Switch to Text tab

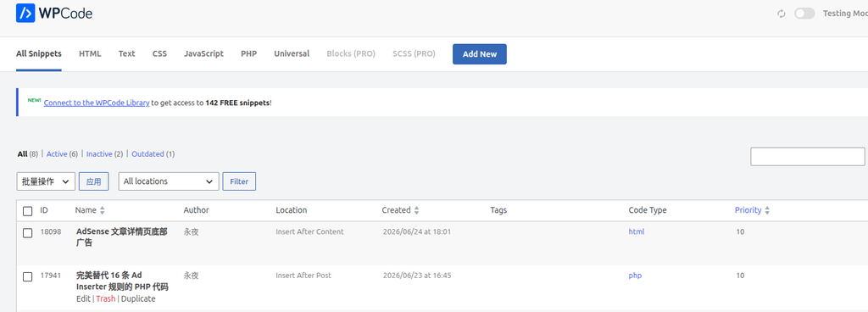127,53
